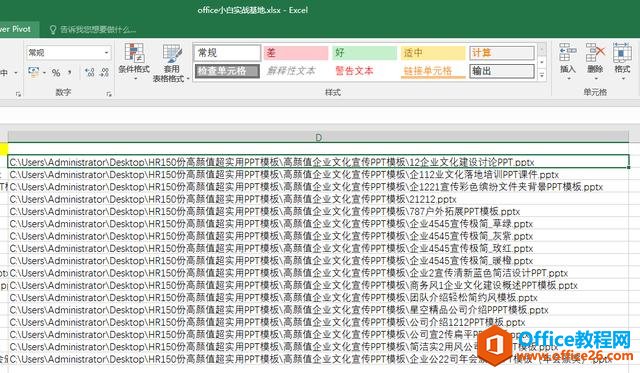Open Format as Table (套用表格格式)
The width and height of the screenshot is (640, 373).
171,62
